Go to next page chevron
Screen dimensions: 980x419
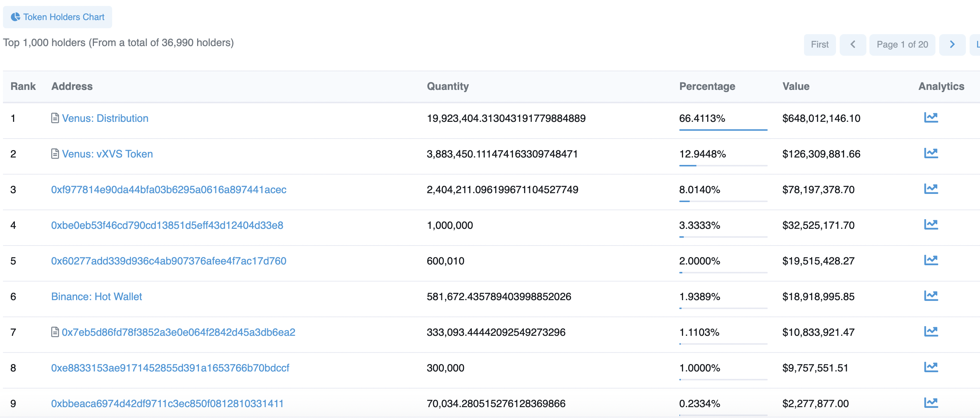[x=952, y=45]
